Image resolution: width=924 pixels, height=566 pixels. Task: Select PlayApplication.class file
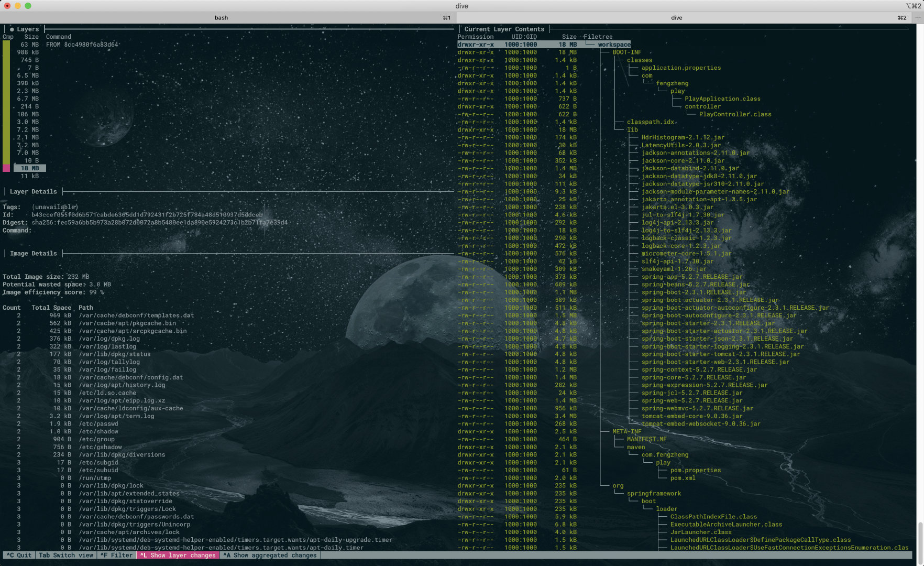tap(722, 99)
